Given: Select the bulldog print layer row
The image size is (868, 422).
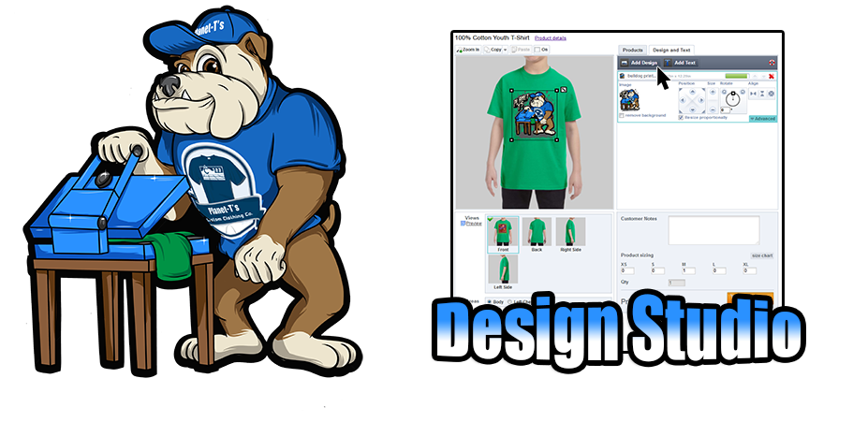Looking at the screenshot, I should [698, 76].
